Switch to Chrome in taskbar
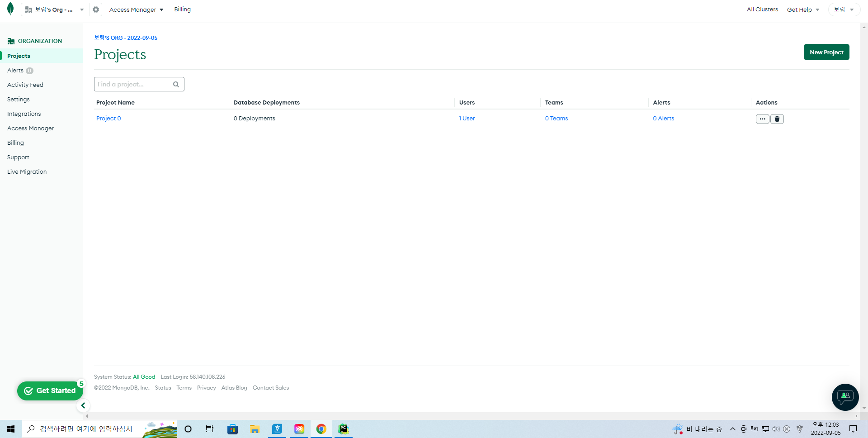Image resolution: width=868 pixels, height=438 pixels. click(321, 429)
